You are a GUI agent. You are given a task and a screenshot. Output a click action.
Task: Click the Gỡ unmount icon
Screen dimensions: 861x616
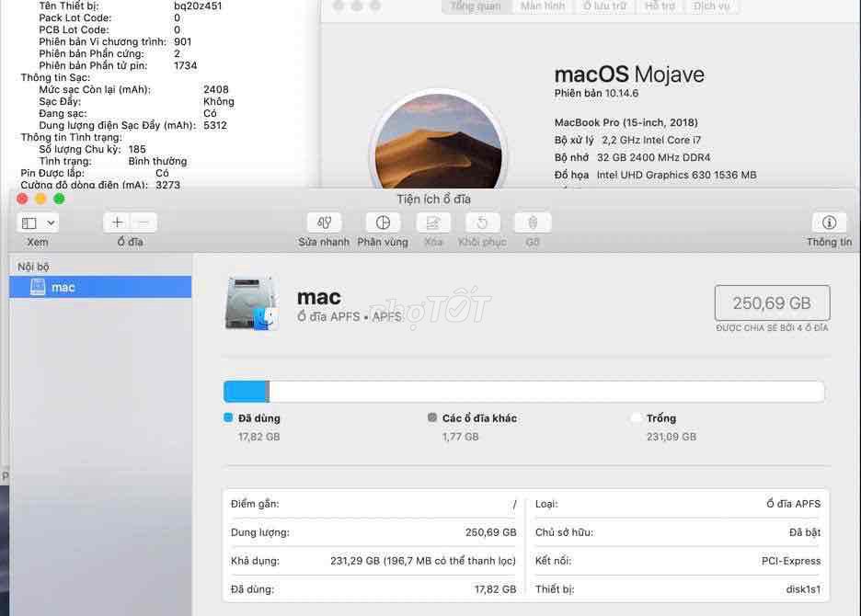pos(531,223)
